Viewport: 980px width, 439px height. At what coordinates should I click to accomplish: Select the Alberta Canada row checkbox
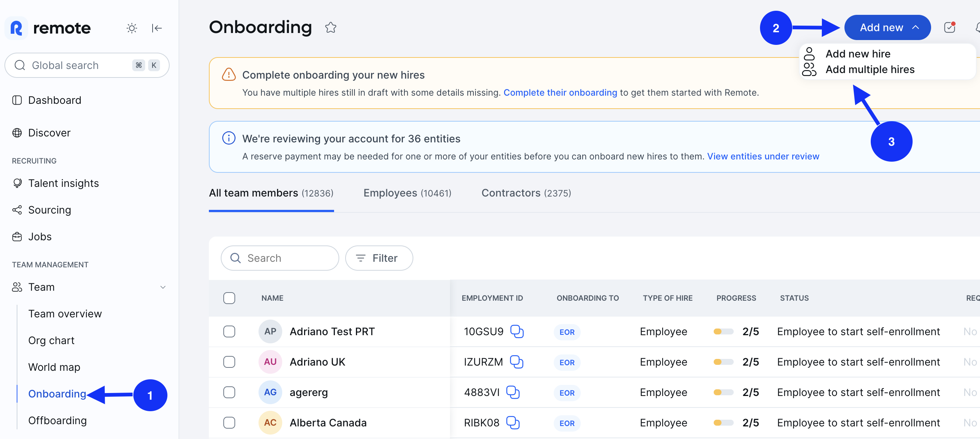point(229,423)
